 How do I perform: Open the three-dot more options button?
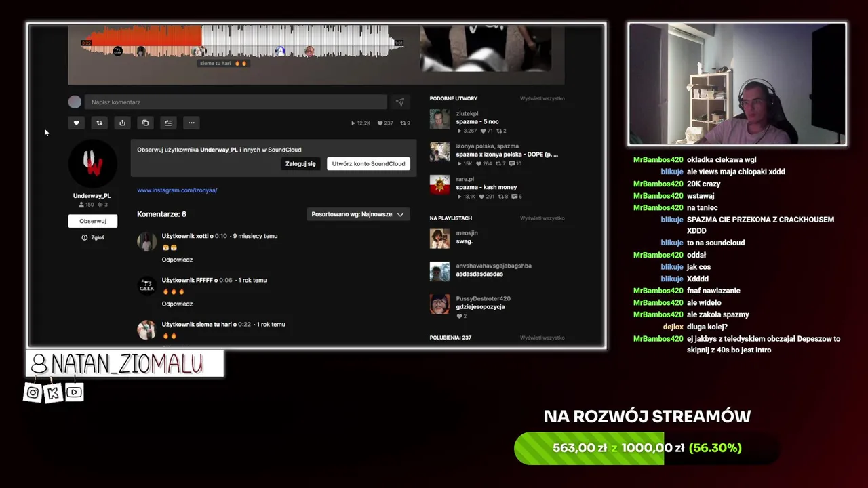[x=191, y=123]
